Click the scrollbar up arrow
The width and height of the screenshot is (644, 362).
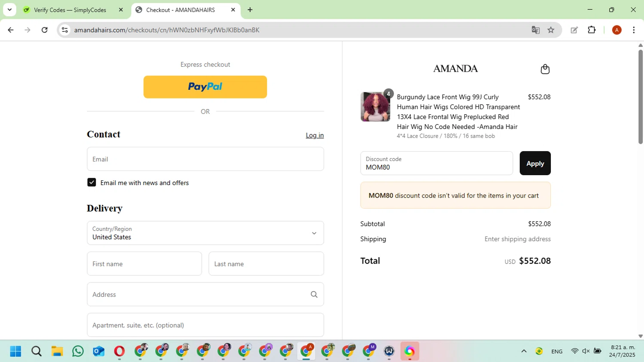point(640,45)
